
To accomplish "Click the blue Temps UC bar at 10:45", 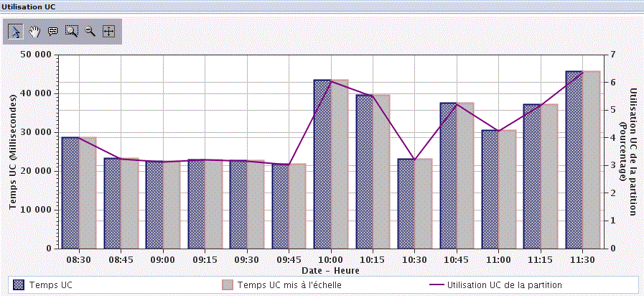I will coord(448,175).
